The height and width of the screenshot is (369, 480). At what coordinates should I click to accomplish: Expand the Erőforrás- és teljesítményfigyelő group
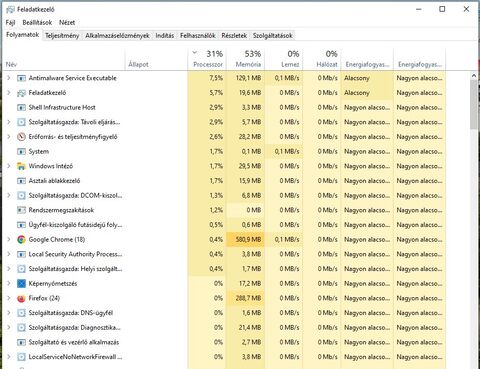9,137
